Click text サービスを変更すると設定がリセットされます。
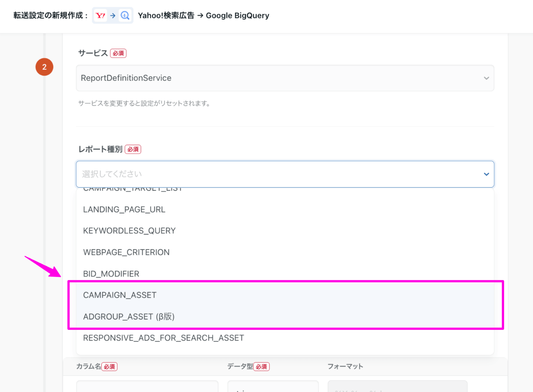 (145, 103)
